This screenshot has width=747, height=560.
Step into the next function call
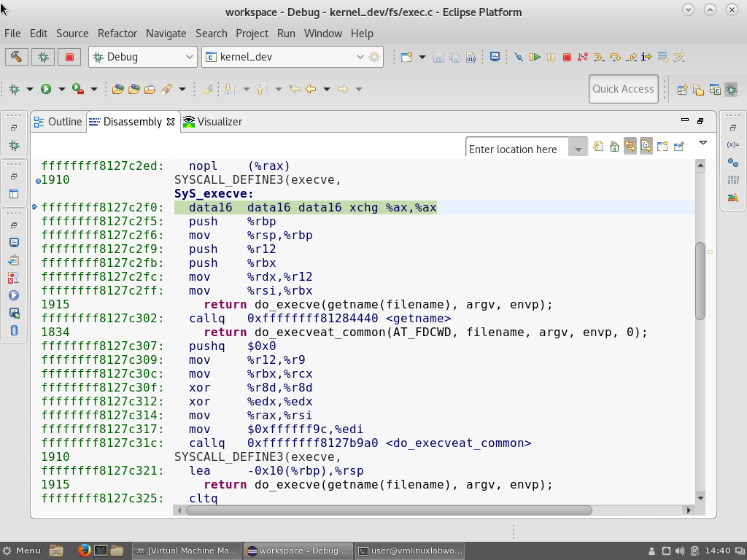(x=600, y=56)
